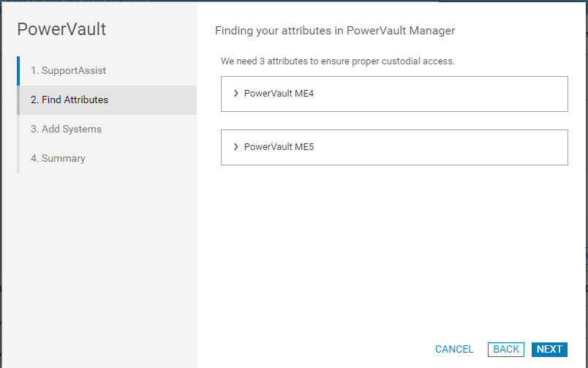Click the PowerVault wizard title

(x=61, y=29)
